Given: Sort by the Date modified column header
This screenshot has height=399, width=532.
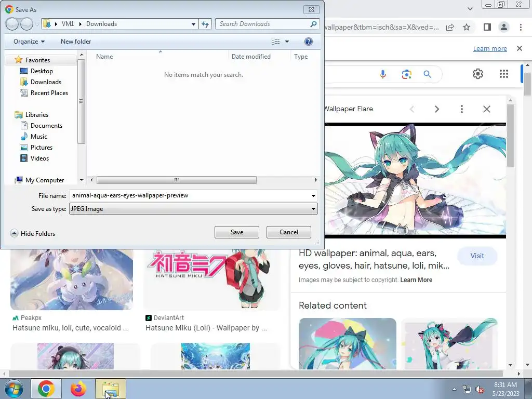Looking at the screenshot, I should pos(251,57).
